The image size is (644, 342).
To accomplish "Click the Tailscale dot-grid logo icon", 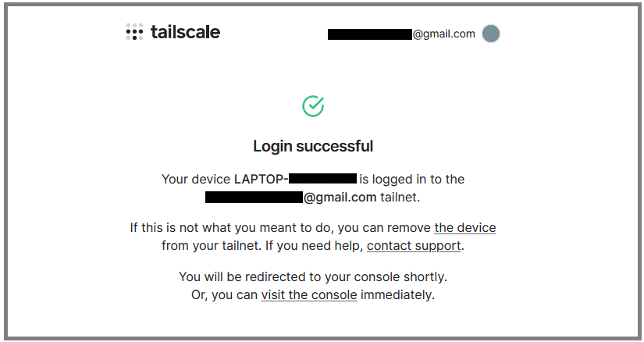I will click(x=134, y=32).
